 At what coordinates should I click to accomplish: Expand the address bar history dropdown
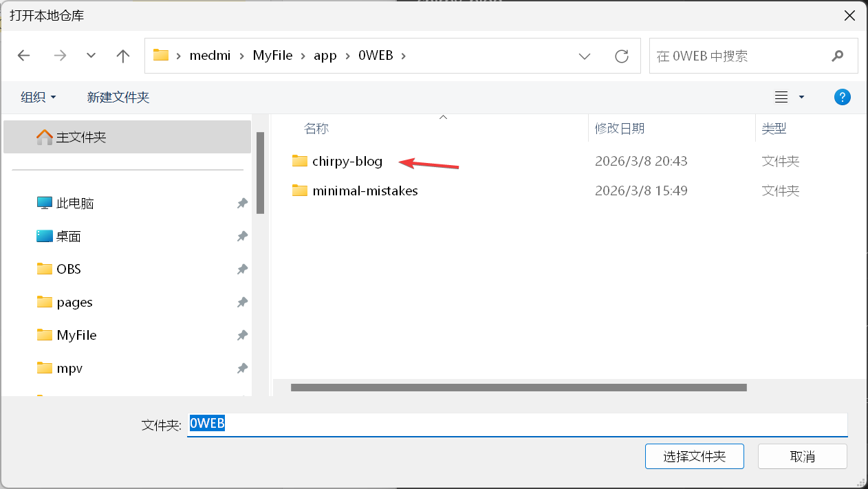tap(585, 56)
